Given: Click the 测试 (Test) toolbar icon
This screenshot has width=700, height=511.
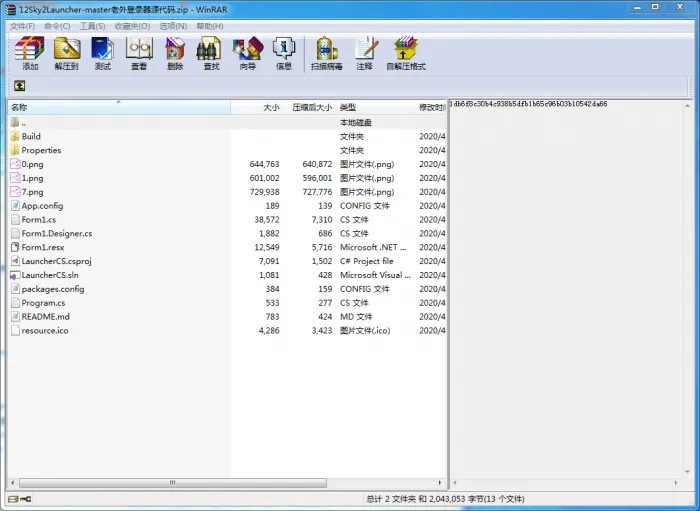Looking at the screenshot, I should pos(103,48).
